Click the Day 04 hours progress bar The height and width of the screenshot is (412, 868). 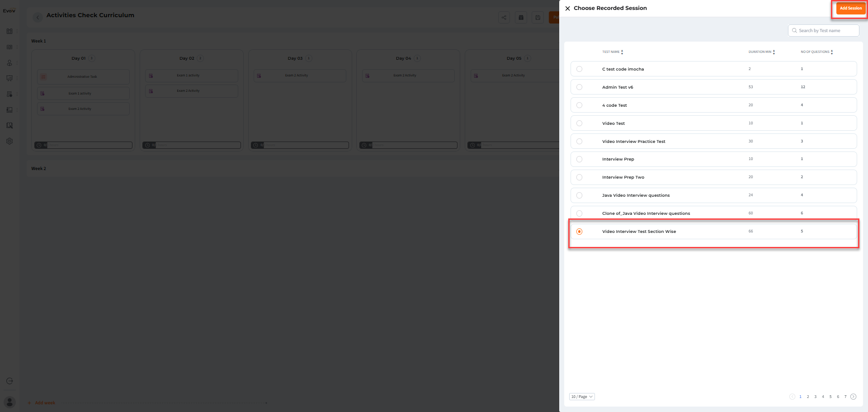click(x=408, y=145)
